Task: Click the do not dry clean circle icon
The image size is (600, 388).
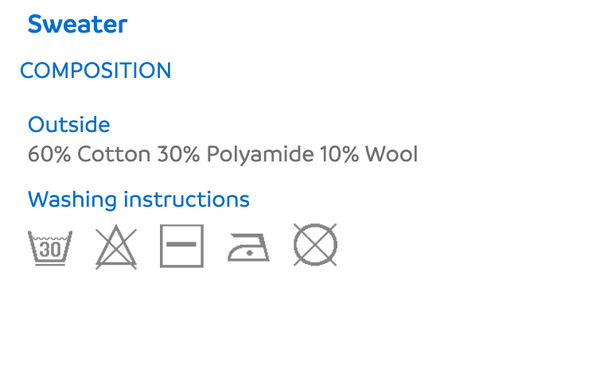Action: pos(315,245)
